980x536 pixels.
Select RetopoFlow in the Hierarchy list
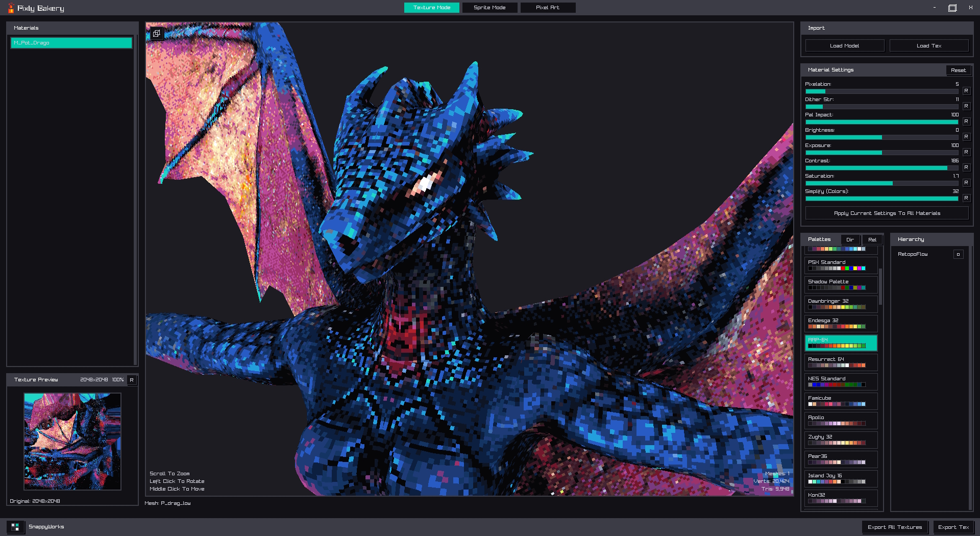913,254
